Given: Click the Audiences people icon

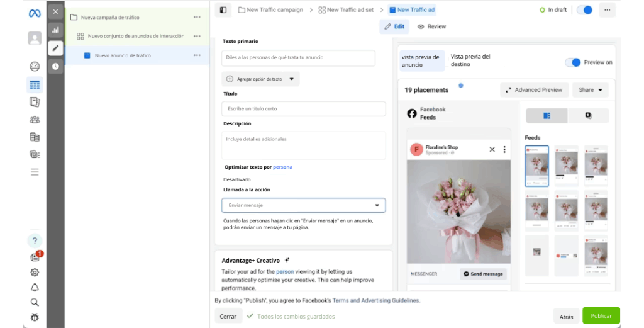Looking at the screenshot, I should [x=35, y=120].
